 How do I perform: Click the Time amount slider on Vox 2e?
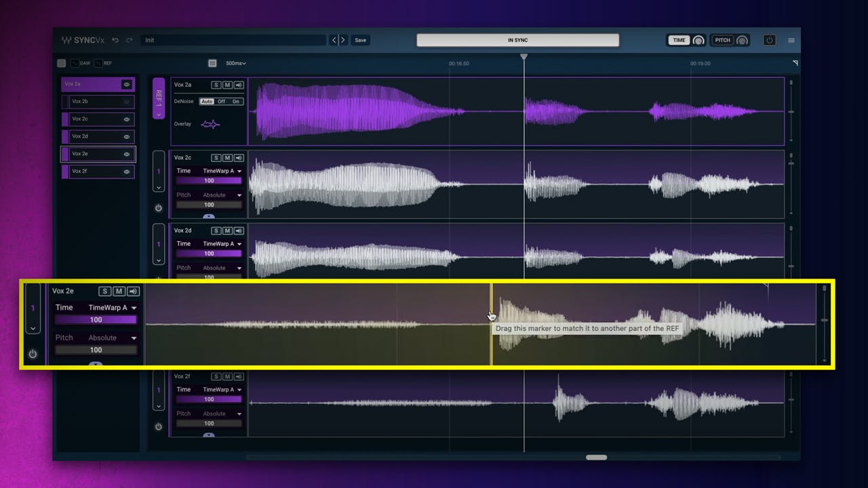coord(96,320)
